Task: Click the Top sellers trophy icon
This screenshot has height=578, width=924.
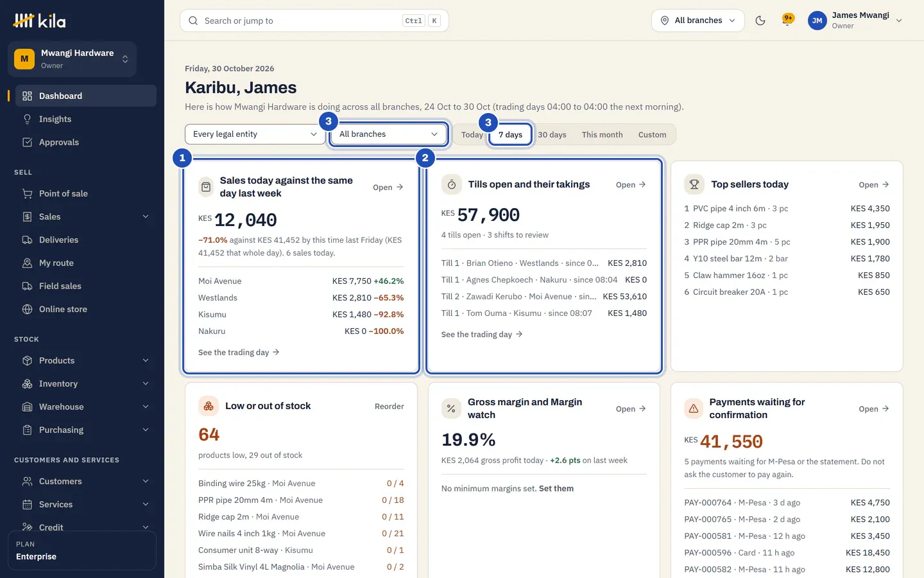Action: (694, 184)
